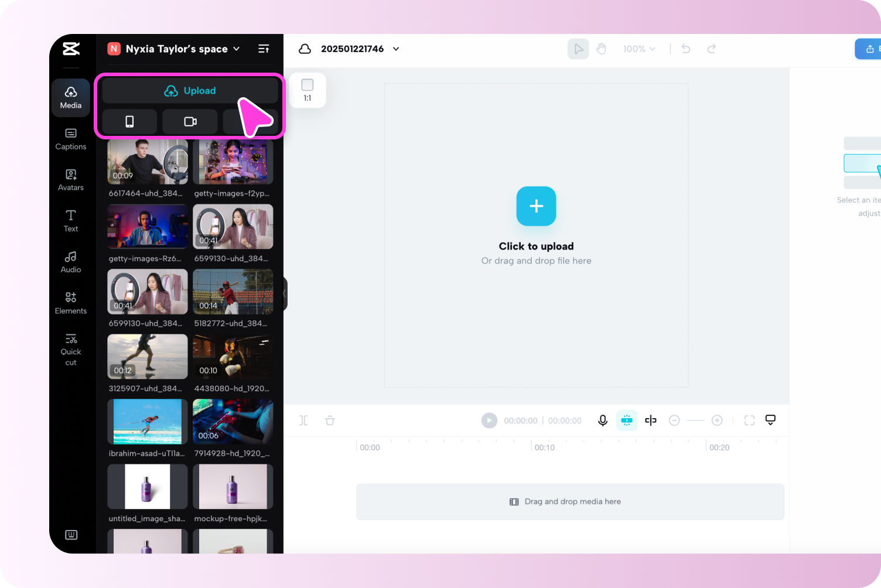Click the Upload button

point(189,90)
